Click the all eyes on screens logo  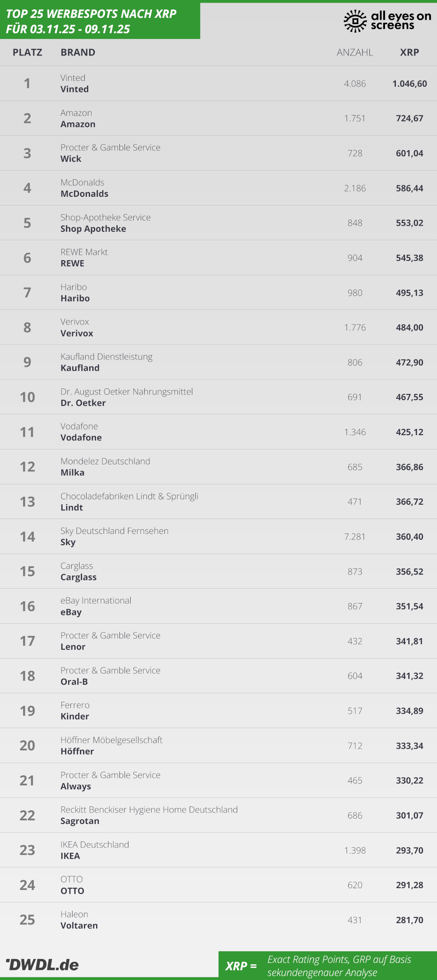click(387, 21)
